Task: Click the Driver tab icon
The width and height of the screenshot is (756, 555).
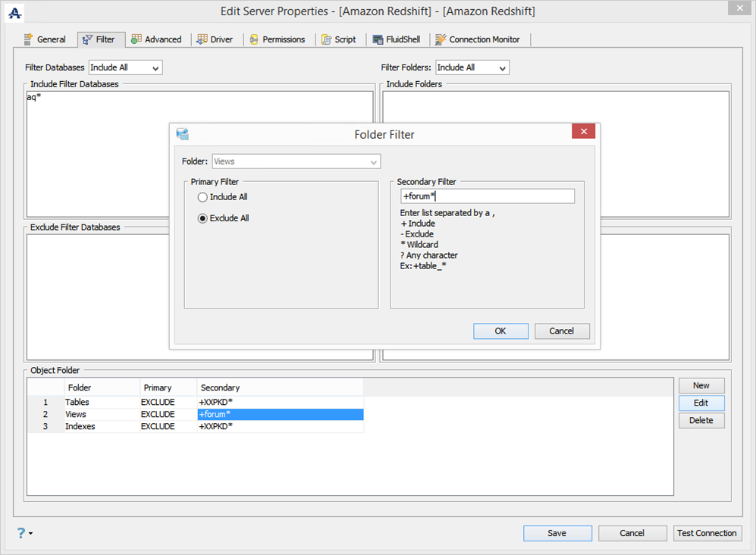Action: (x=202, y=39)
